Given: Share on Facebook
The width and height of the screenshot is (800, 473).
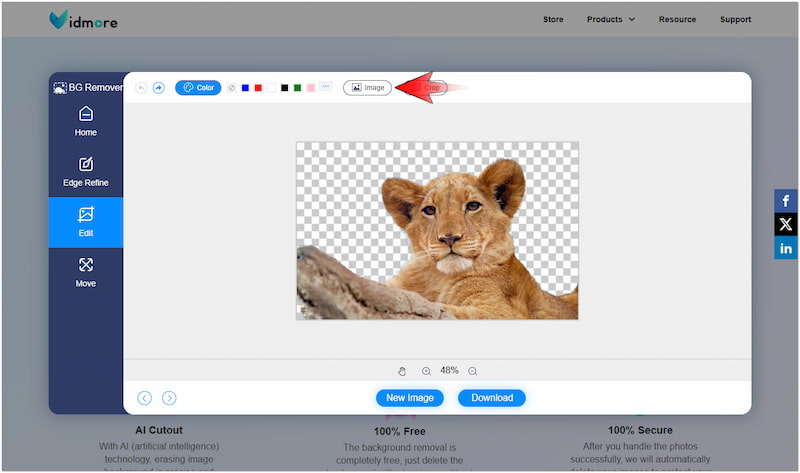Looking at the screenshot, I should [786, 201].
